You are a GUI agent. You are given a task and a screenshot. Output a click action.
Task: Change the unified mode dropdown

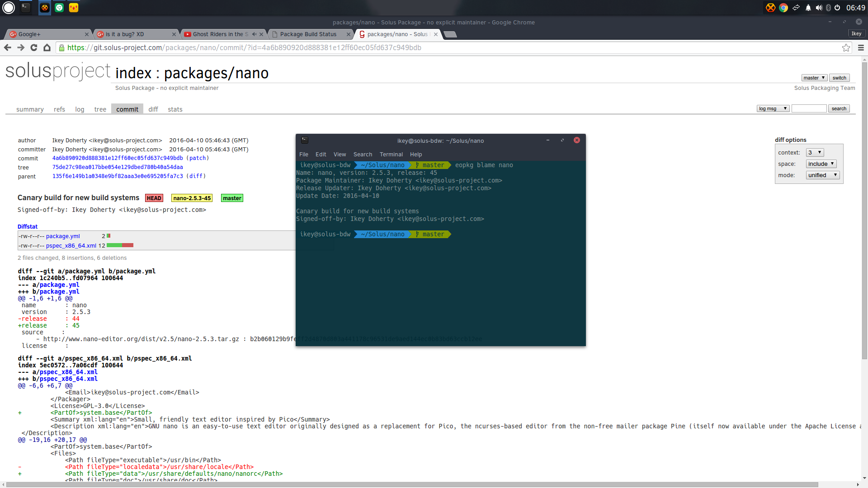coord(823,175)
